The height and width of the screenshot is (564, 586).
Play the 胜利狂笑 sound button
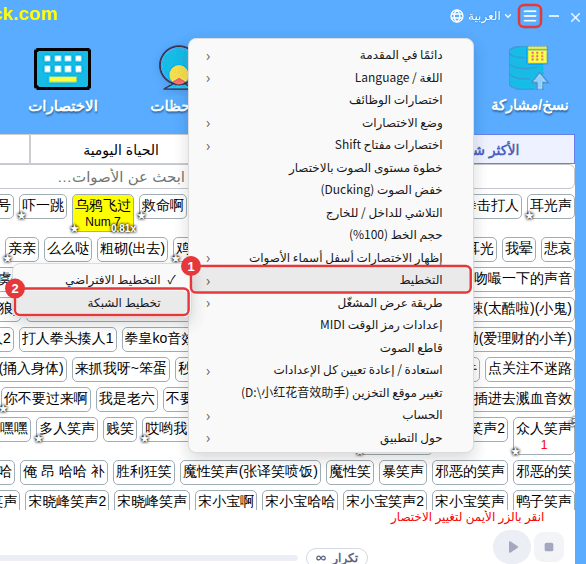tap(144, 472)
